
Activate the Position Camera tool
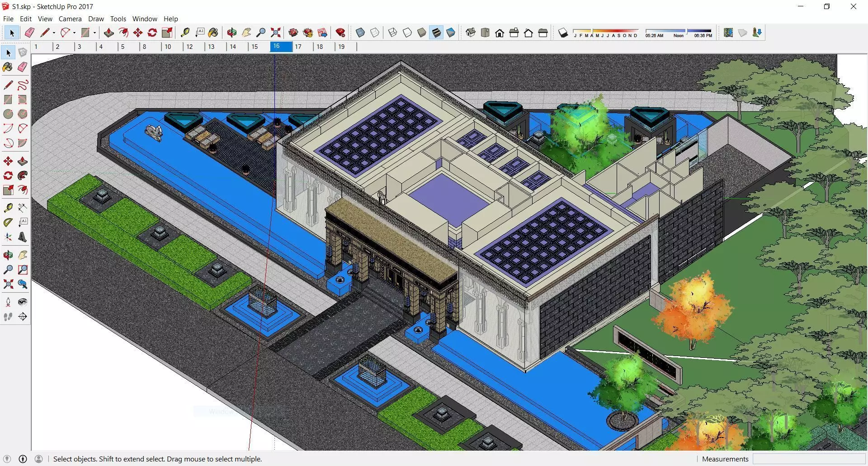[x=8, y=302]
